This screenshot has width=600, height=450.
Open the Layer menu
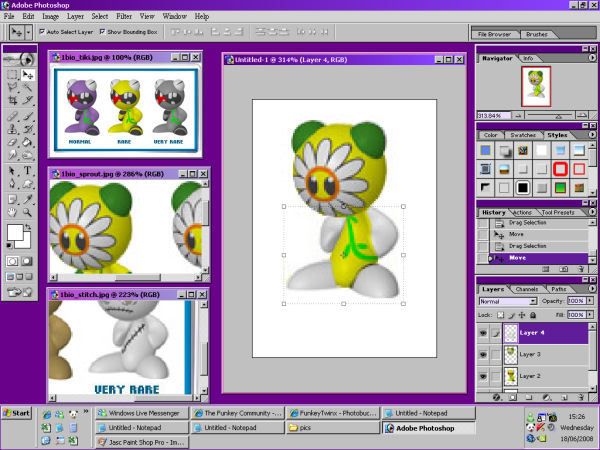tap(75, 16)
